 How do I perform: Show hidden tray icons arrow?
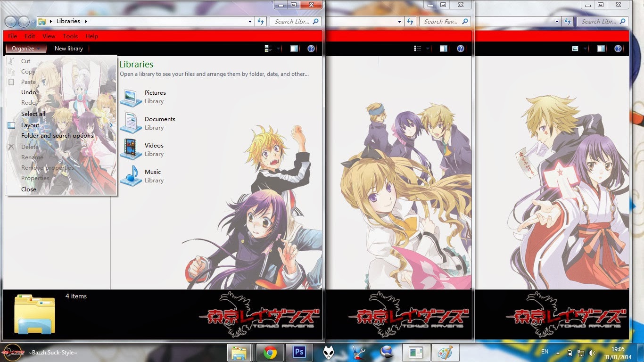(x=558, y=353)
